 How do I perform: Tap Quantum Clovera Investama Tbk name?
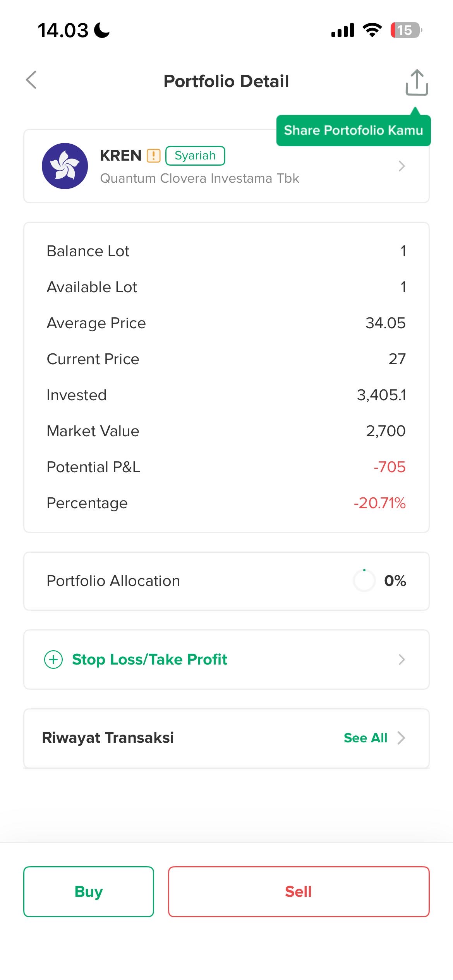[x=199, y=178]
